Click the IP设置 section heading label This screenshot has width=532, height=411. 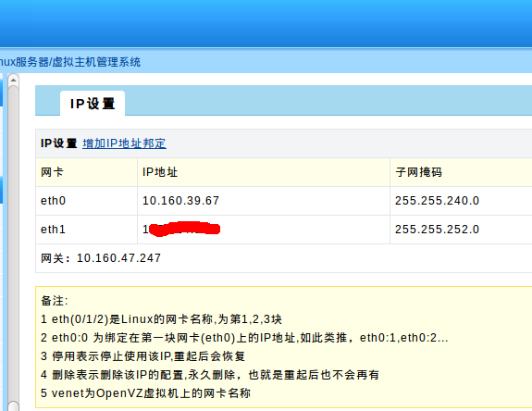pos(58,143)
